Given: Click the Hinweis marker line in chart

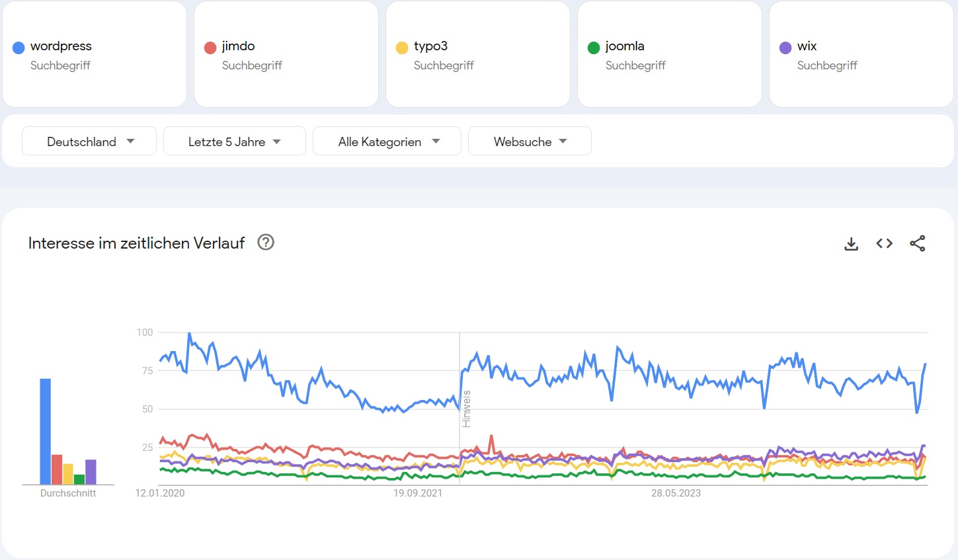Looking at the screenshot, I should (x=460, y=409).
